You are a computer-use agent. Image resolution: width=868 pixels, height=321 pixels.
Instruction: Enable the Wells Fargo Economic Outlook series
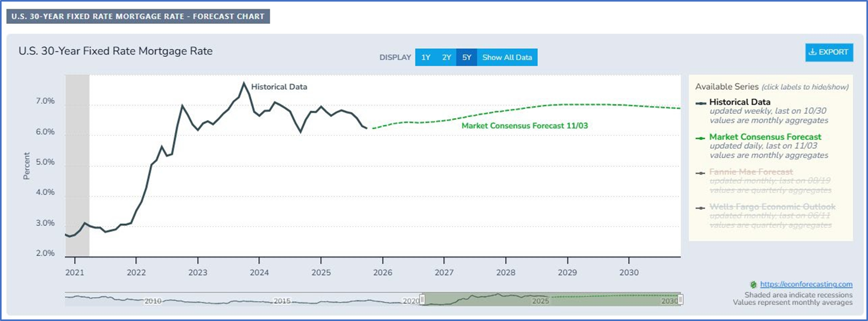pos(772,207)
